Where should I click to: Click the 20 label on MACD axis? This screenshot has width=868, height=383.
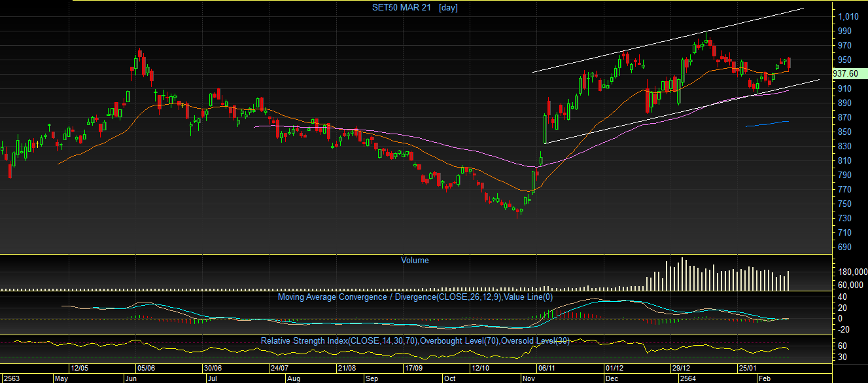842,308
